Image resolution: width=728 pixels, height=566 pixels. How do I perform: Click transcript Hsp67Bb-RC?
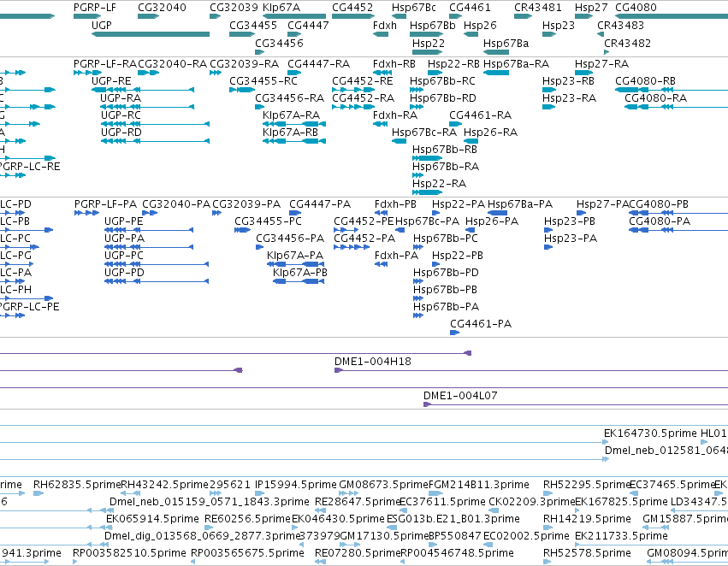pos(442,81)
